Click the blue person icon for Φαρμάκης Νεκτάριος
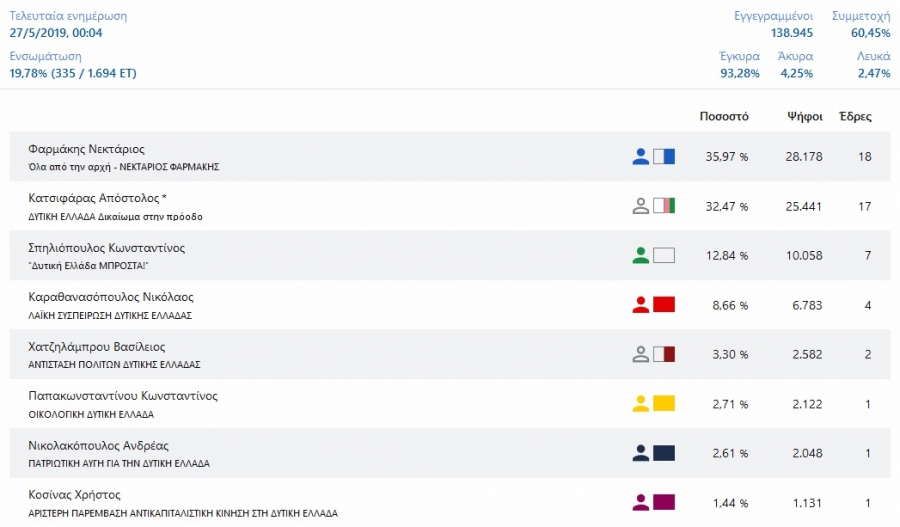 641,157
